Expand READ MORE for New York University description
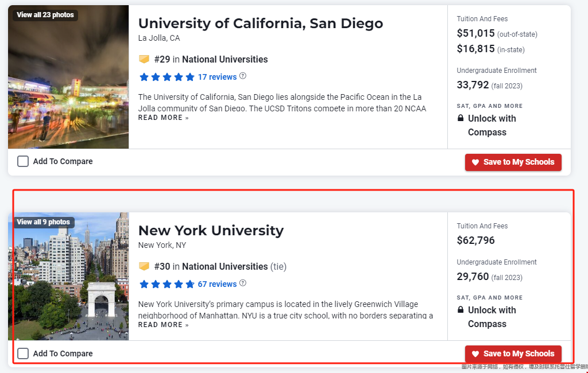Viewport: 588px width, 373px height. pyautogui.click(x=164, y=325)
